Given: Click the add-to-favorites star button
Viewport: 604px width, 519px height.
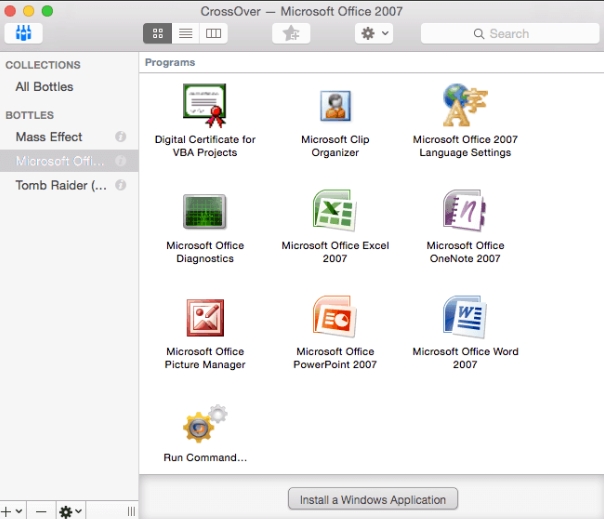Looking at the screenshot, I should click(x=291, y=34).
